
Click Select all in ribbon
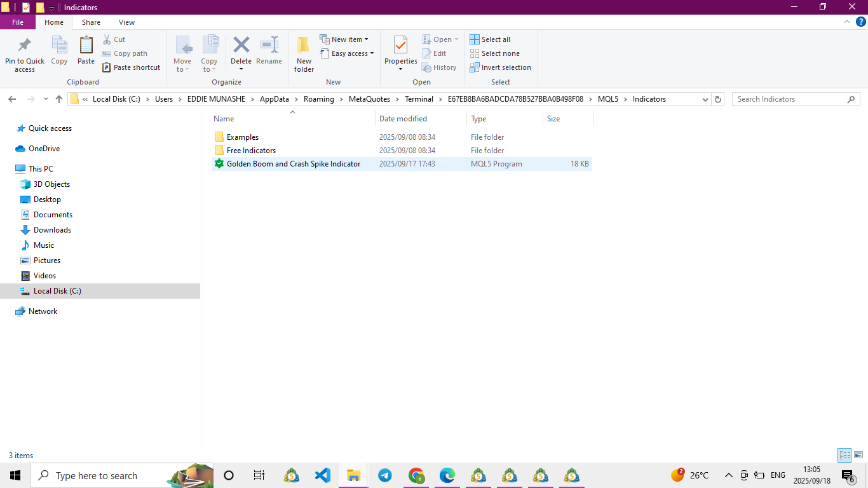[x=490, y=39]
